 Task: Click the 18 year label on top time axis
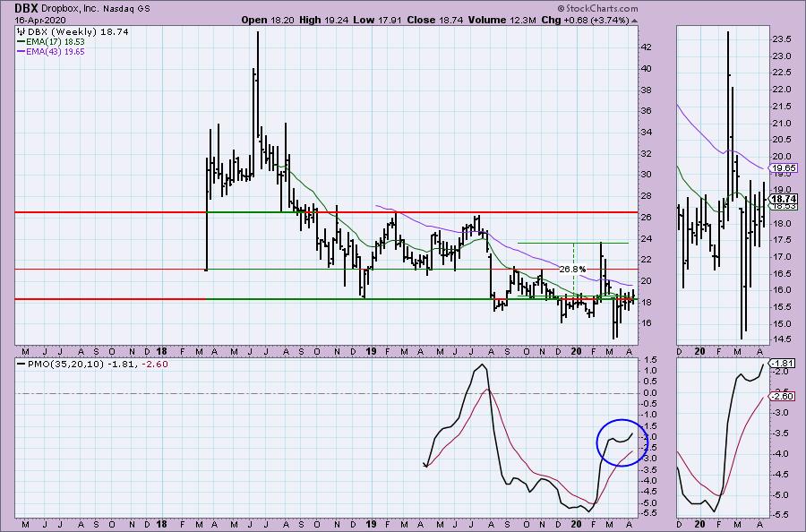point(162,352)
